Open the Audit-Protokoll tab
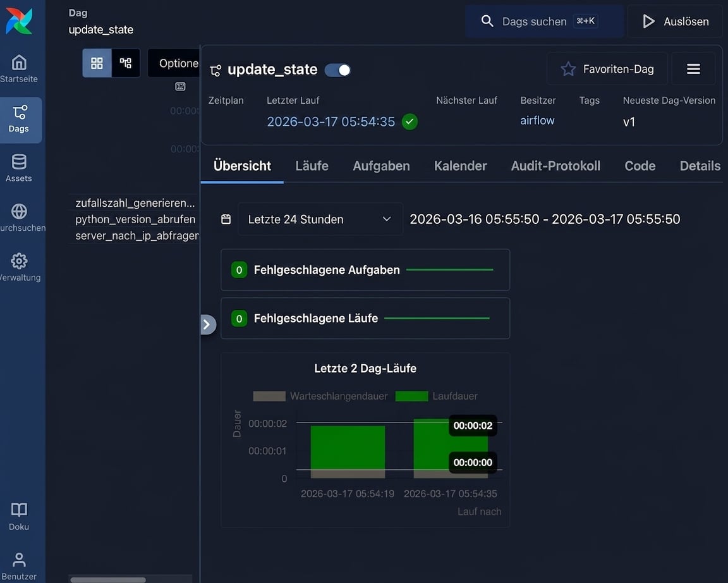The image size is (728, 583). click(555, 166)
